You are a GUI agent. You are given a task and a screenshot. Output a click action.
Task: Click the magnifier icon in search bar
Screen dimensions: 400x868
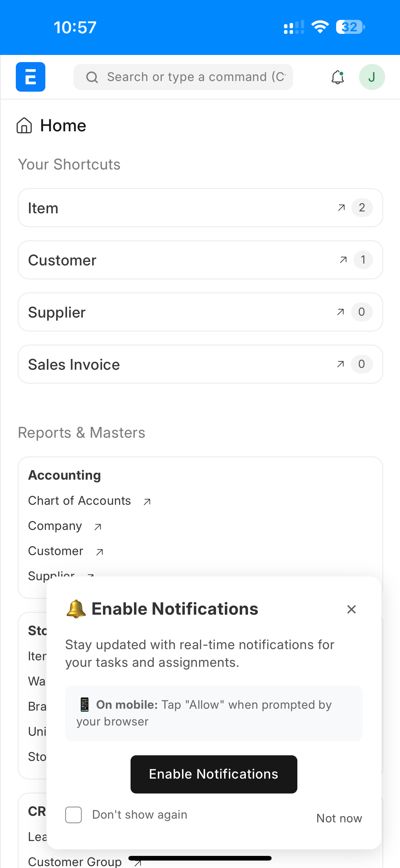[92, 77]
